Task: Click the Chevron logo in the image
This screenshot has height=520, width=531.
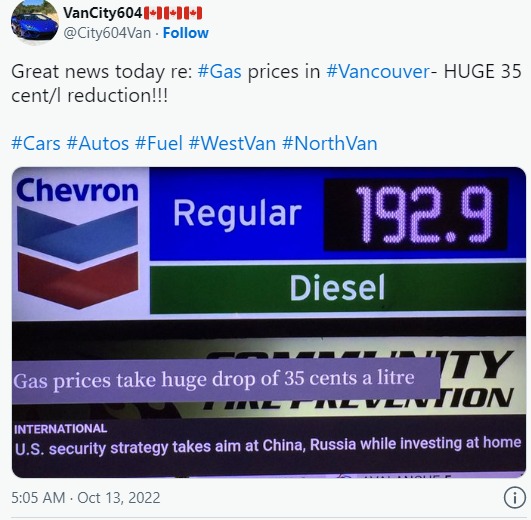Action: pyautogui.click(x=78, y=242)
